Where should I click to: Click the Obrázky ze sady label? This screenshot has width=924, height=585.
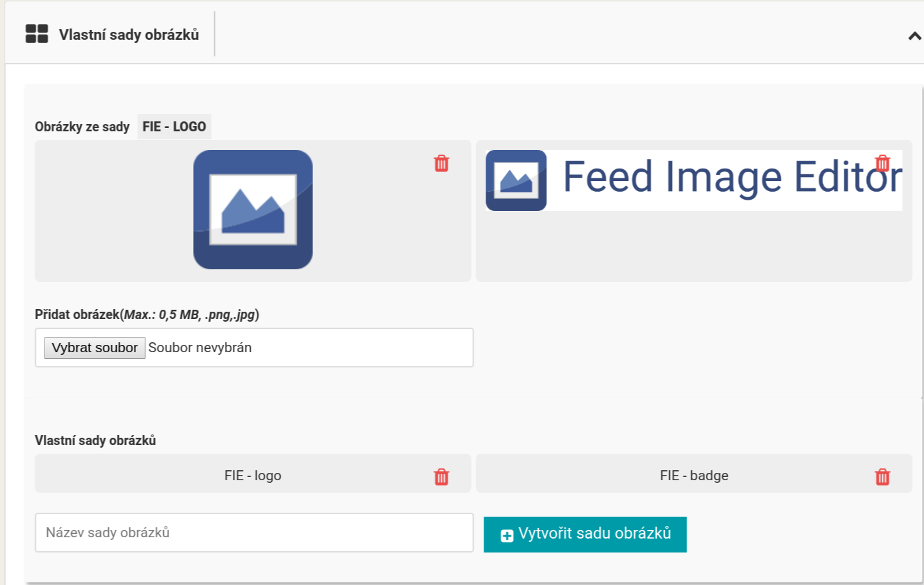click(x=82, y=127)
